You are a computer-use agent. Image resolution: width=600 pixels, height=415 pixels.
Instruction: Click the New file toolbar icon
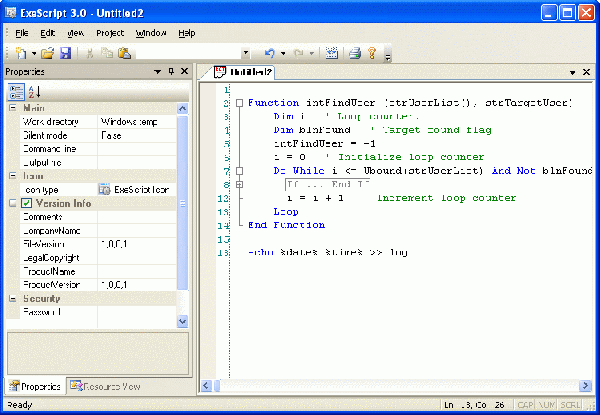tap(21, 52)
